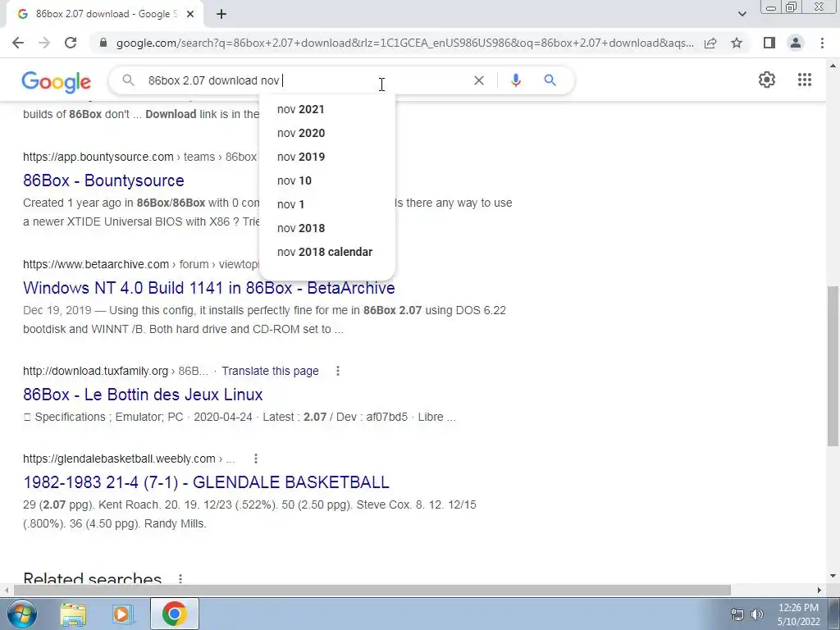Choose the nov 2018 suggestion

(x=326, y=228)
